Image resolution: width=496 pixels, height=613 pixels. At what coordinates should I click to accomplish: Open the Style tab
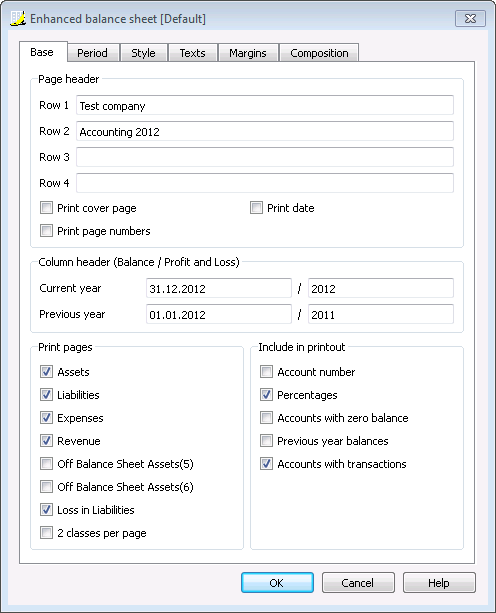pos(143,53)
